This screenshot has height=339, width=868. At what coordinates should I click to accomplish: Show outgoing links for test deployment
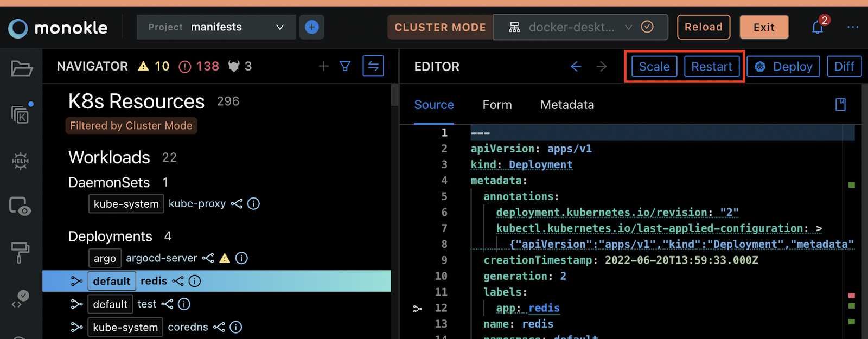click(x=167, y=304)
